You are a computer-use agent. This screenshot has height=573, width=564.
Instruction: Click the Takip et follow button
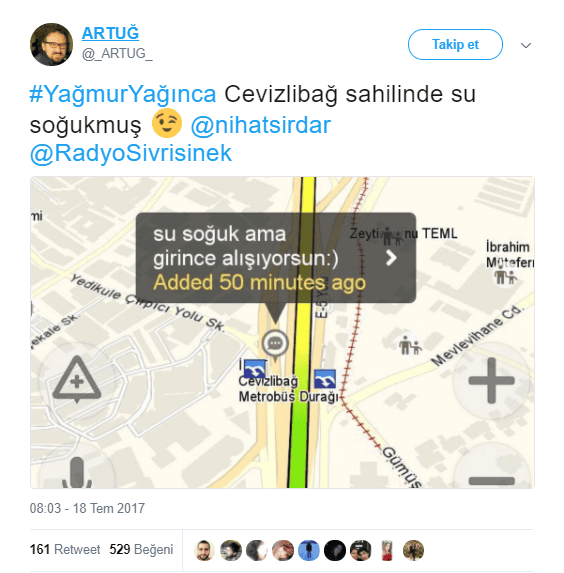pos(455,45)
